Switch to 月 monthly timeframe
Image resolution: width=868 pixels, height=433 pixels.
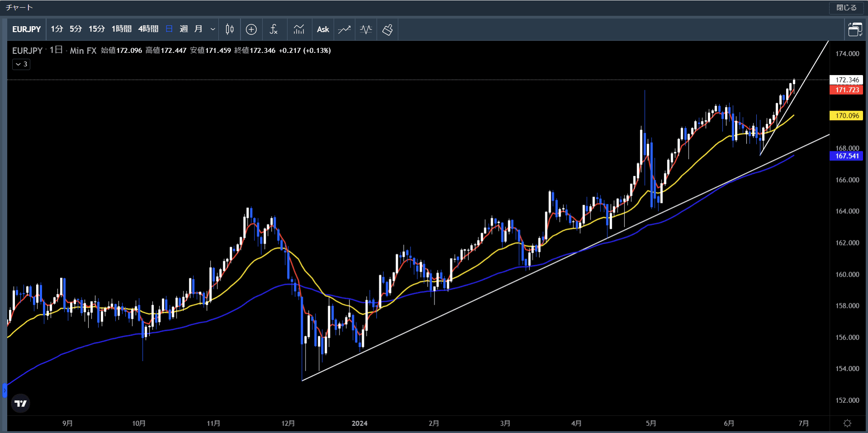point(198,29)
